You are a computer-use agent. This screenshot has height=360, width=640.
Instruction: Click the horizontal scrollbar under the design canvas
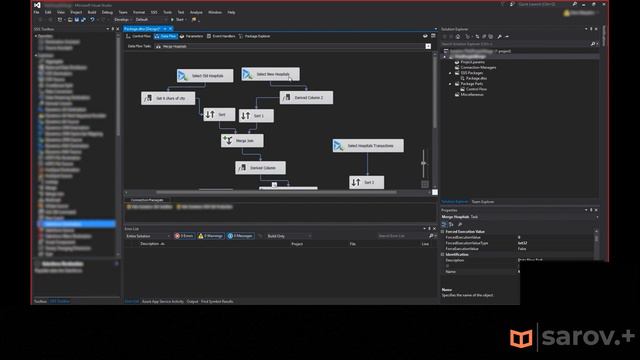pos(276,192)
